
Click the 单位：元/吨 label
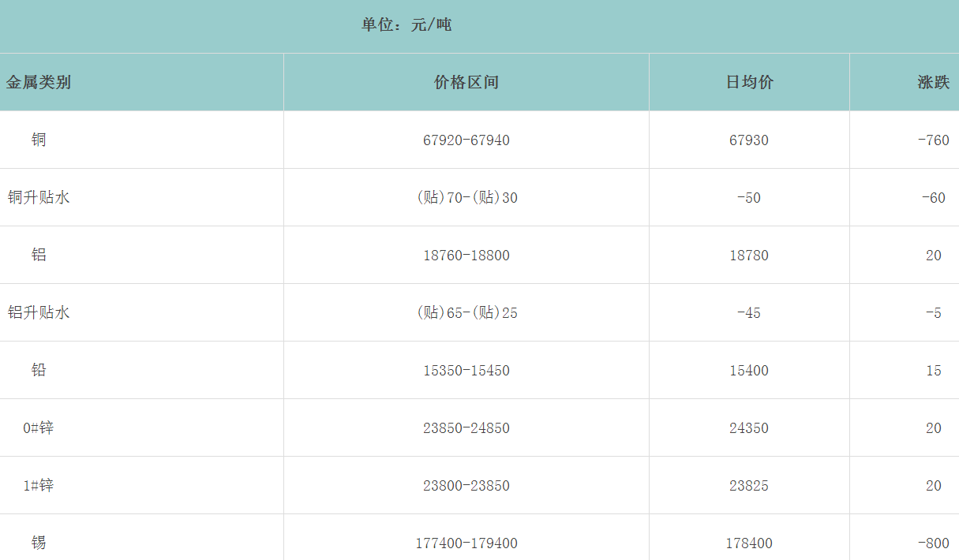click(406, 25)
